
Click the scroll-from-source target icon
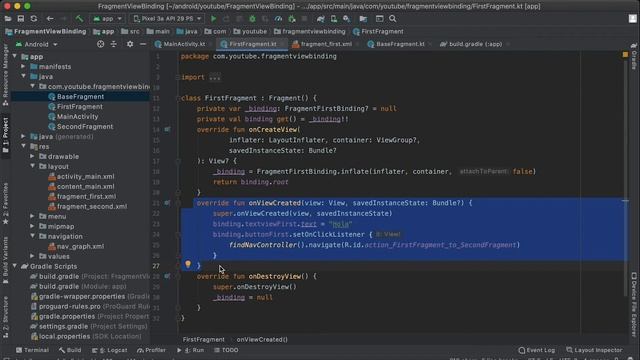coord(100,44)
